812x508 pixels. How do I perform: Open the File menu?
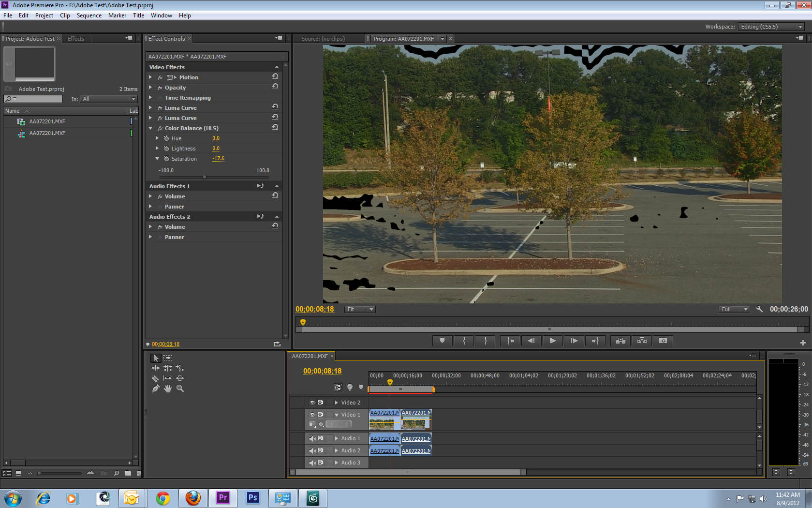click(8, 15)
